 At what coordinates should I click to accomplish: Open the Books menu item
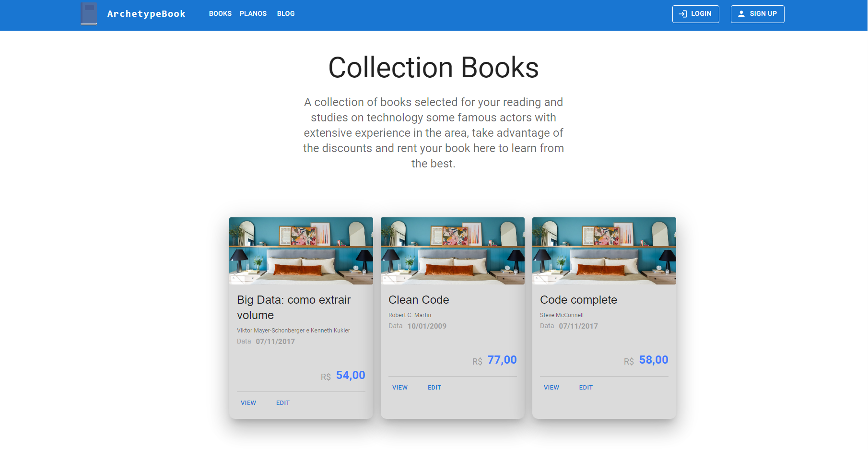pyautogui.click(x=220, y=14)
